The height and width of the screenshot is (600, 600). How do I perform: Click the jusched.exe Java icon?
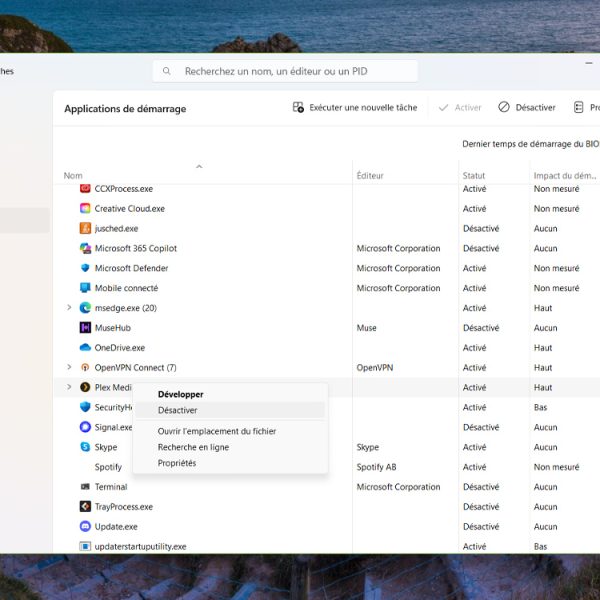[x=85, y=228]
